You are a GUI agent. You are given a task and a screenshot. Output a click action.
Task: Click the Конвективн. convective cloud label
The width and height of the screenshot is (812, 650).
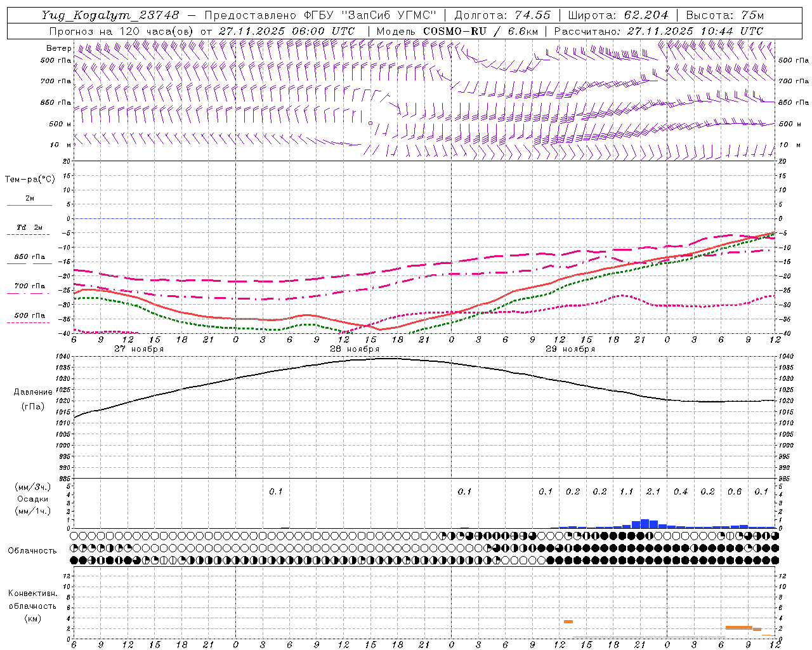click(32, 594)
